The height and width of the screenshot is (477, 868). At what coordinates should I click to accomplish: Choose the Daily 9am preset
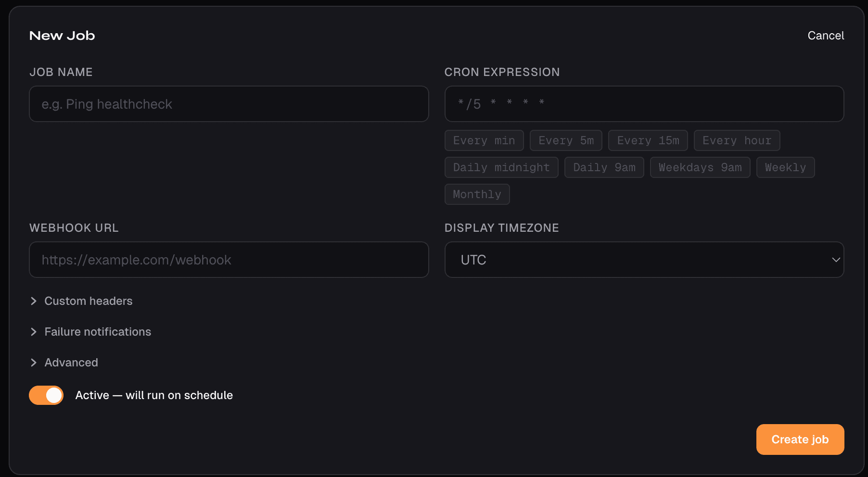point(604,167)
